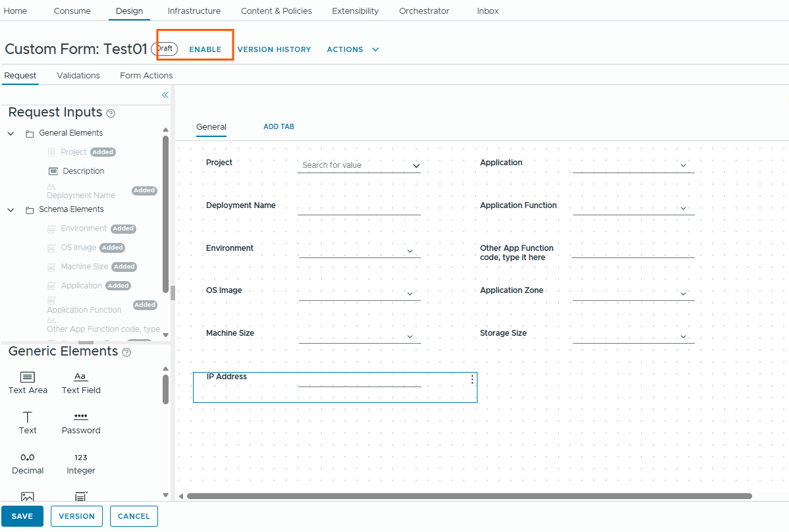This screenshot has height=532, width=789.
Task: Click the Deployment Name input field
Action: (x=358, y=207)
